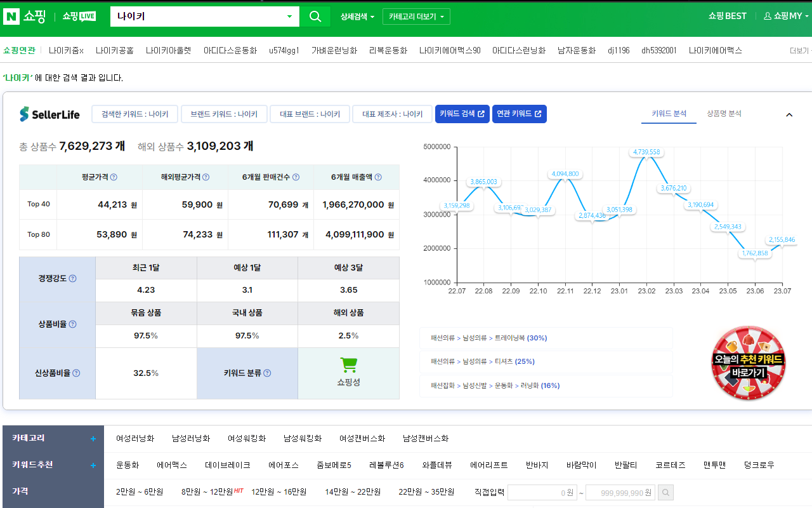
Task: Click the external link icon on 연관 키워드
Action: coord(538,114)
